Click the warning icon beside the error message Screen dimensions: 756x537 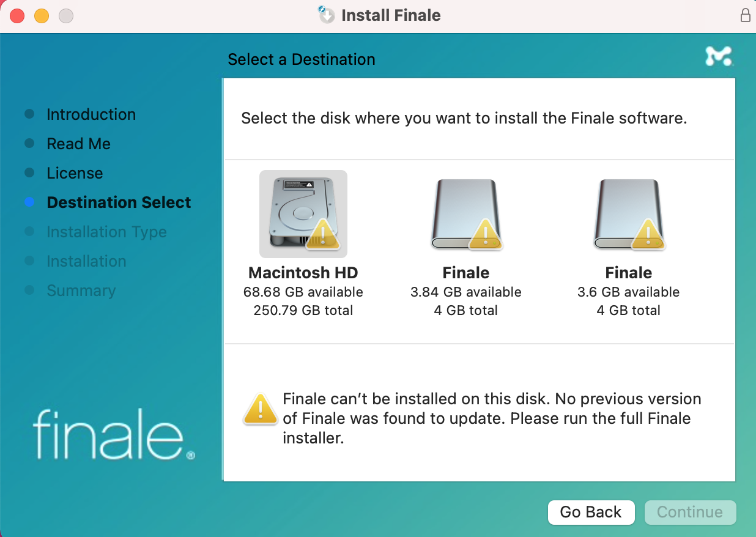point(261,409)
